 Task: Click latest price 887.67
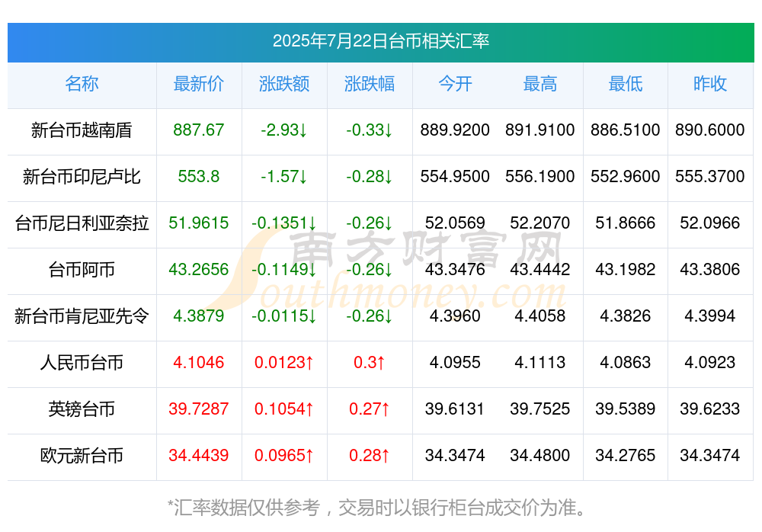click(x=199, y=130)
